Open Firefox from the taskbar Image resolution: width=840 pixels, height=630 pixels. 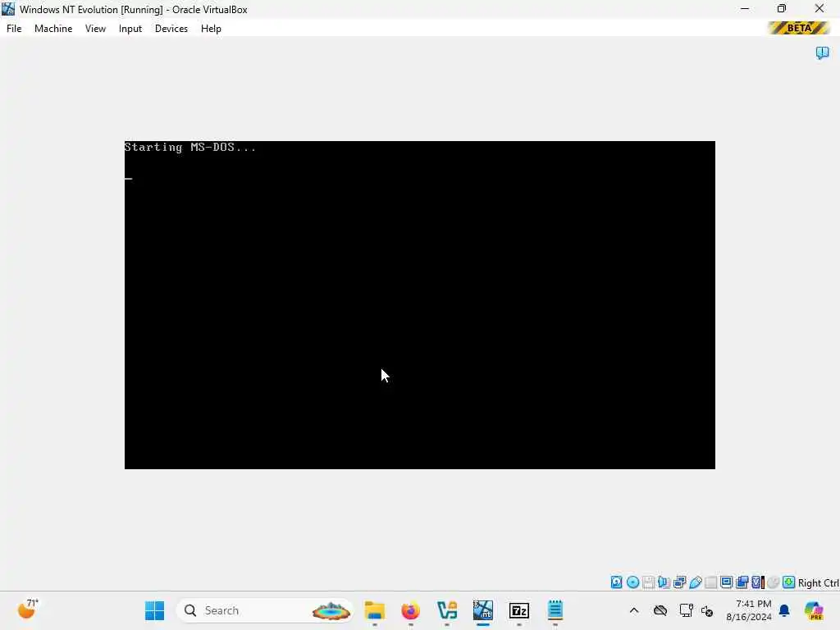pyautogui.click(x=410, y=610)
